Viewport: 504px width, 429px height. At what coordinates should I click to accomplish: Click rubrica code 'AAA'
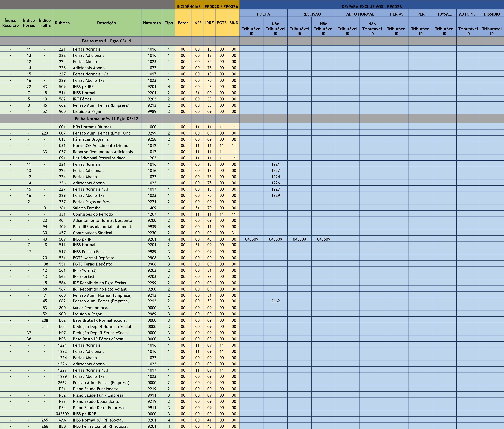point(62,420)
